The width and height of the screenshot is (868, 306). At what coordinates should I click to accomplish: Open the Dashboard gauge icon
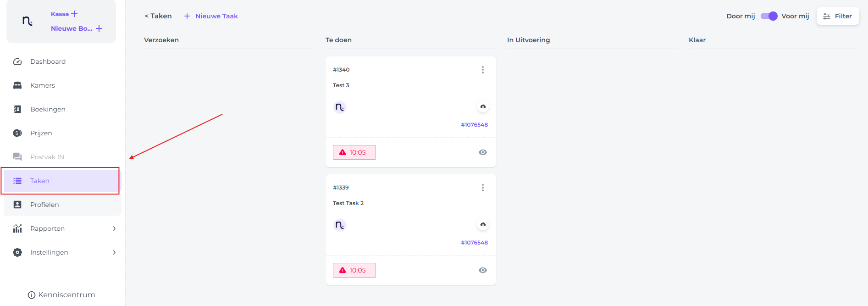pos(17,61)
